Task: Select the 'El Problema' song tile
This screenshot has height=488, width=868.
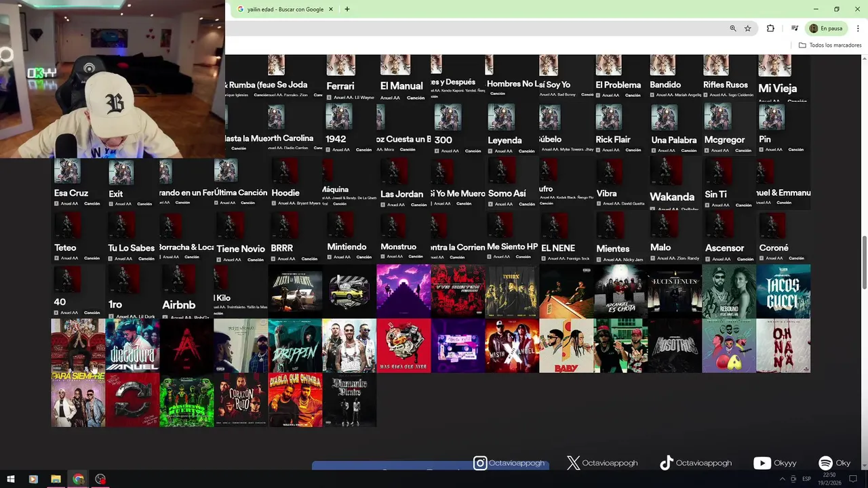Action: [x=620, y=78]
